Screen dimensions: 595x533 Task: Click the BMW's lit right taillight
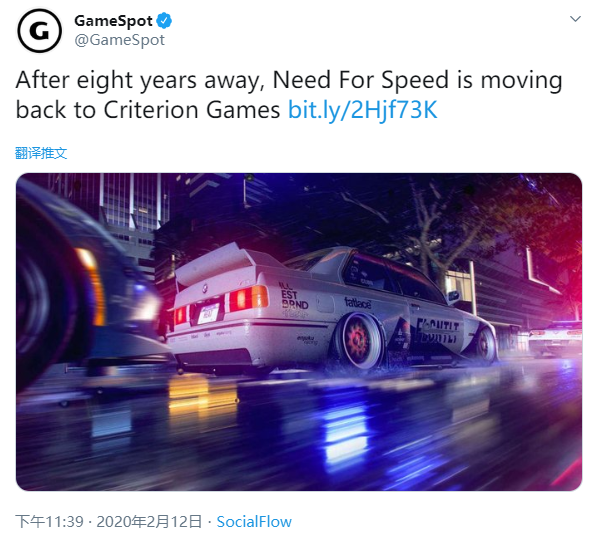[x=247, y=298]
